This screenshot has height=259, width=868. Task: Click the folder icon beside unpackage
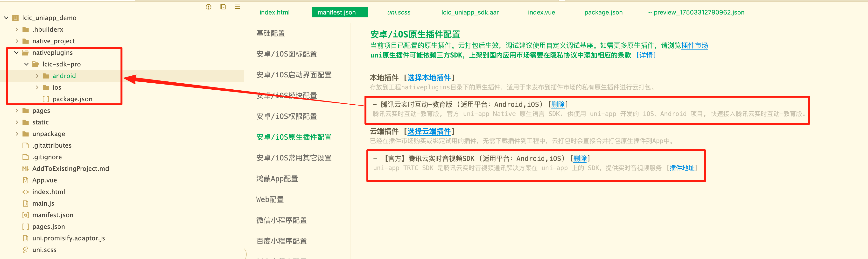[26, 134]
